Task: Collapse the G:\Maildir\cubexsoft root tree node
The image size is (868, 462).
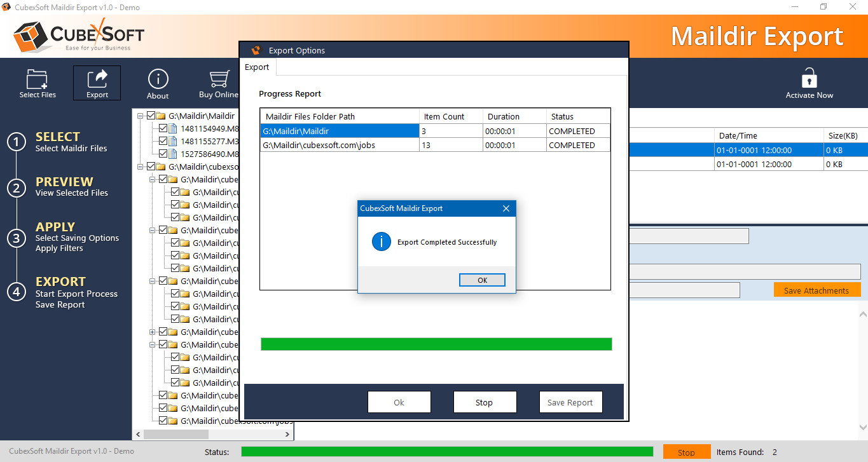Action: coord(141,166)
